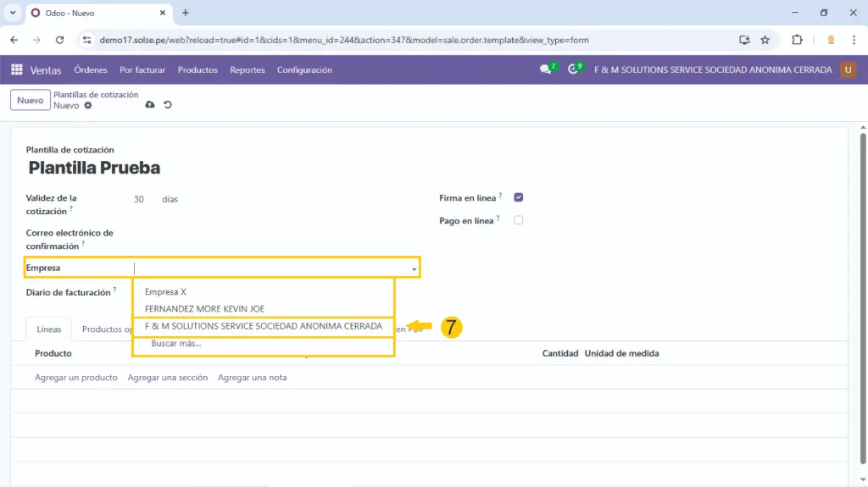Image resolution: width=868 pixels, height=487 pixels.
Task: Open the gear actions menu beside Nuevo
Action: pos(87,106)
